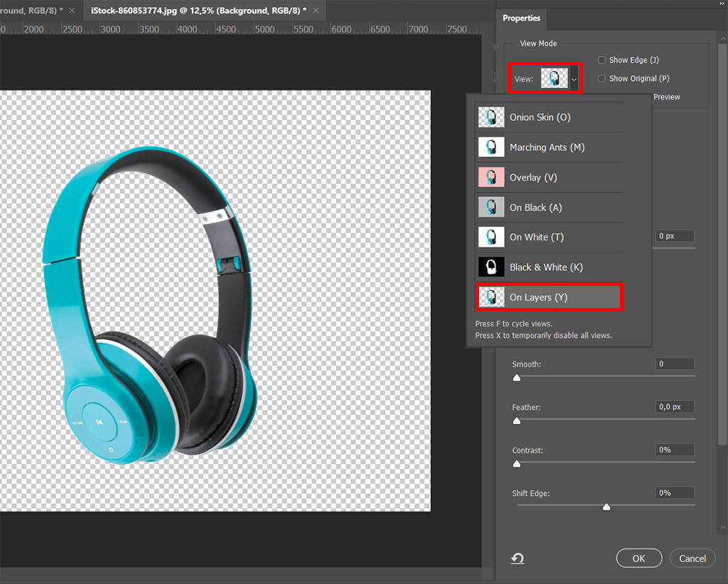This screenshot has height=584, width=728.
Task: Click the teal headphones in canvas
Action: [149, 304]
